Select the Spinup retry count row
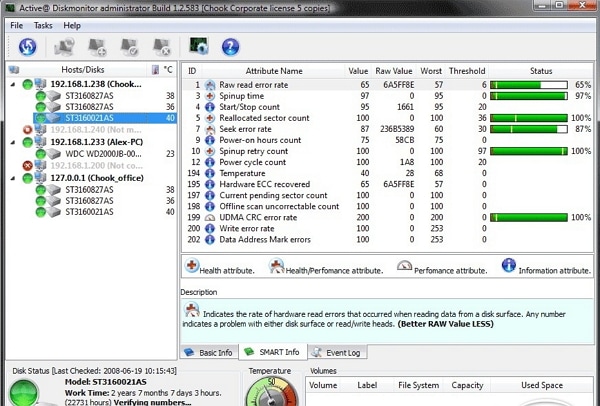The image size is (600, 406). point(387,151)
